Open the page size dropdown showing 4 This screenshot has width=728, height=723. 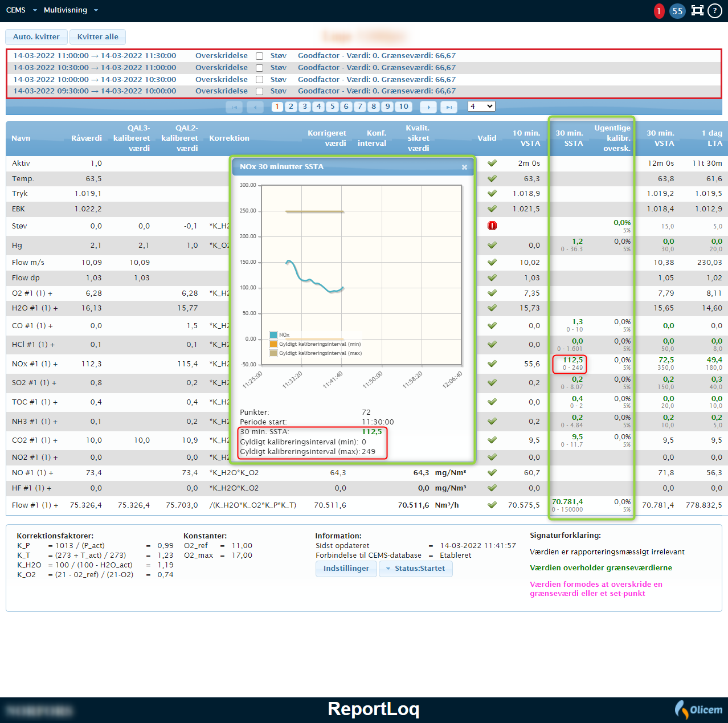481,107
